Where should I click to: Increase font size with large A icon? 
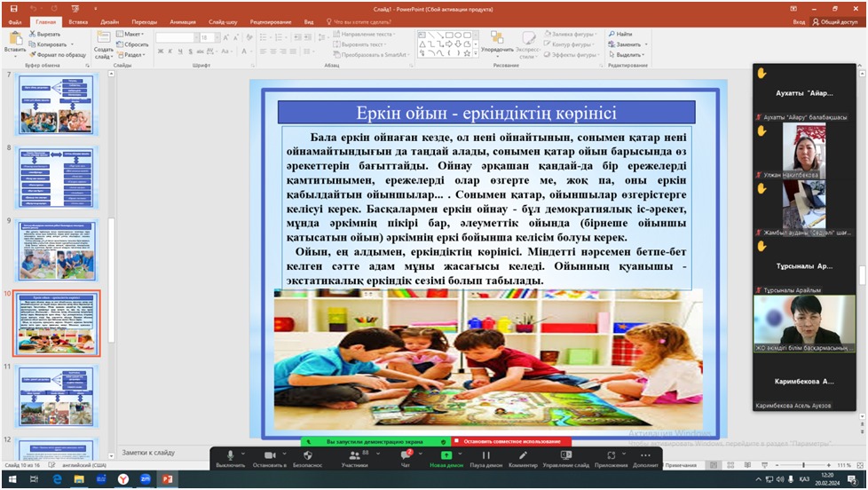click(x=225, y=37)
